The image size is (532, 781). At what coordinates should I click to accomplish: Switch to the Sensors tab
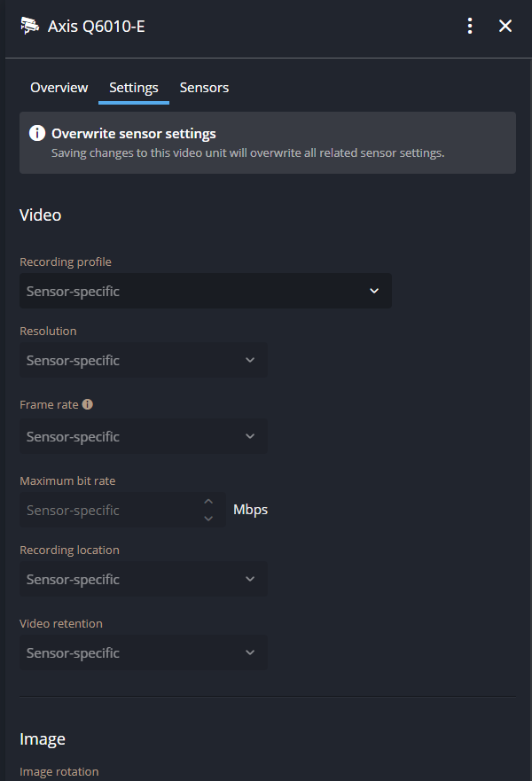pyautogui.click(x=204, y=87)
